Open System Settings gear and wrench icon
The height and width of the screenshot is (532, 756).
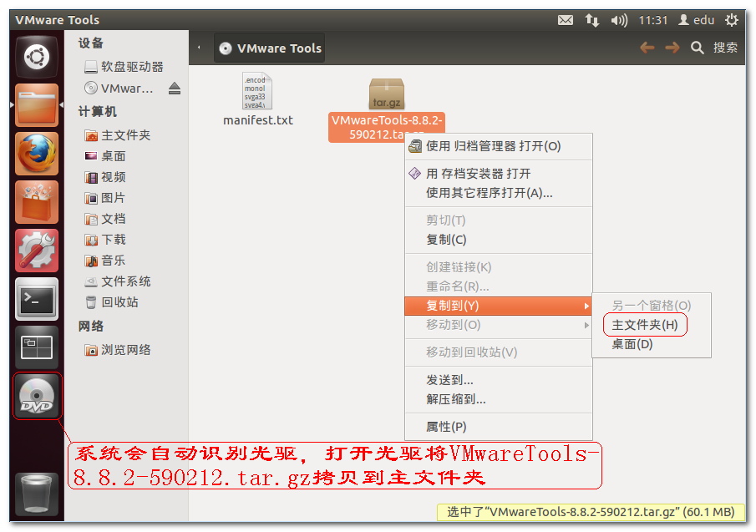37,250
